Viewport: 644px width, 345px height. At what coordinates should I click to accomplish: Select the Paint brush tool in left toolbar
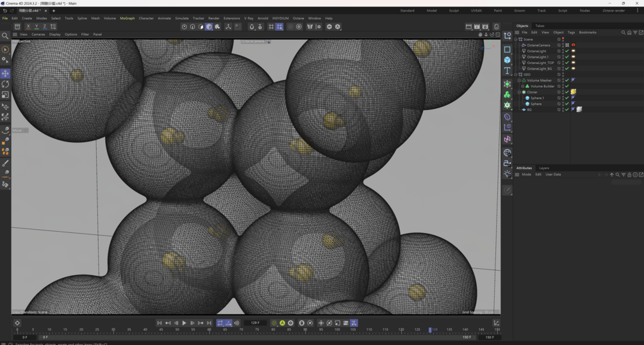coord(5,163)
